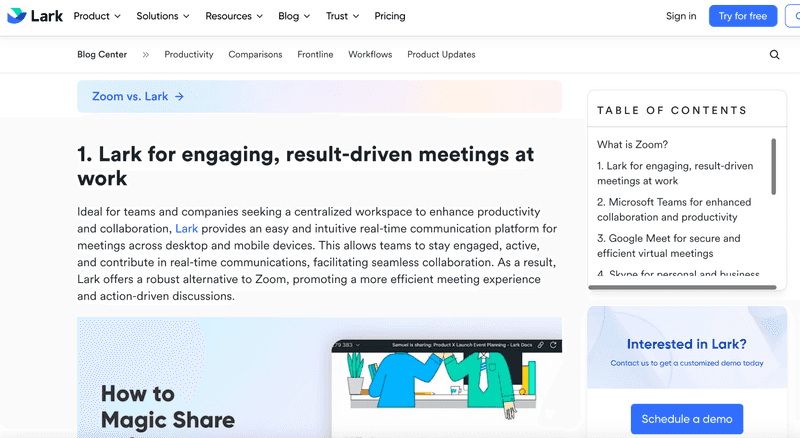Go to the Pricing page

pos(389,16)
